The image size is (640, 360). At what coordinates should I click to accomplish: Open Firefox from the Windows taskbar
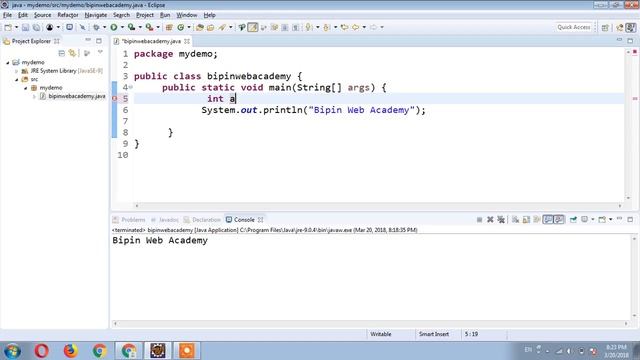[70, 351]
